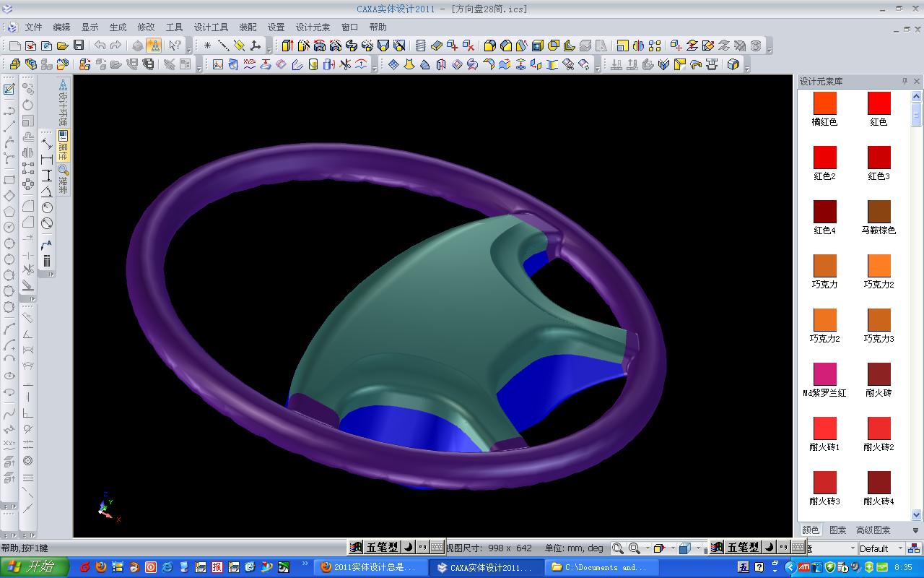Image resolution: width=924 pixels, height=578 pixels.
Task: Toggle the pin on design element library
Action: [905, 81]
